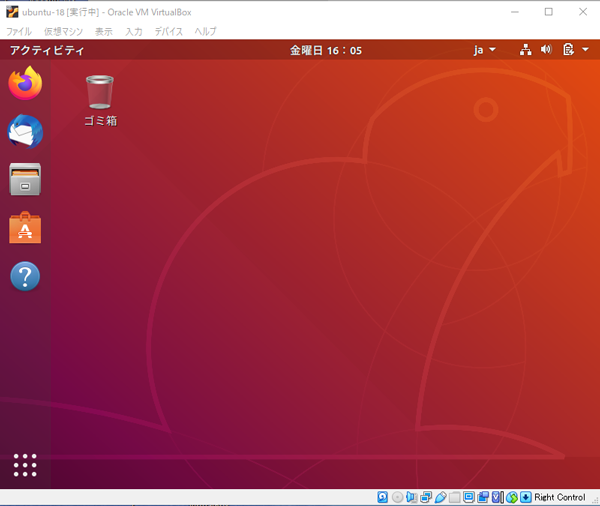Open the ファイル menu

19,31
